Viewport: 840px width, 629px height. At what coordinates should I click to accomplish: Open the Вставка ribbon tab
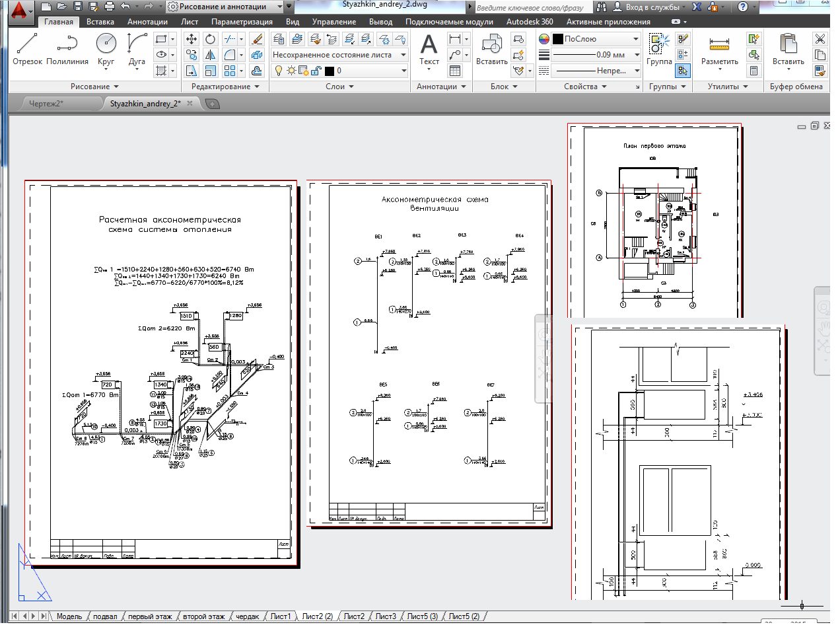click(x=100, y=22)
